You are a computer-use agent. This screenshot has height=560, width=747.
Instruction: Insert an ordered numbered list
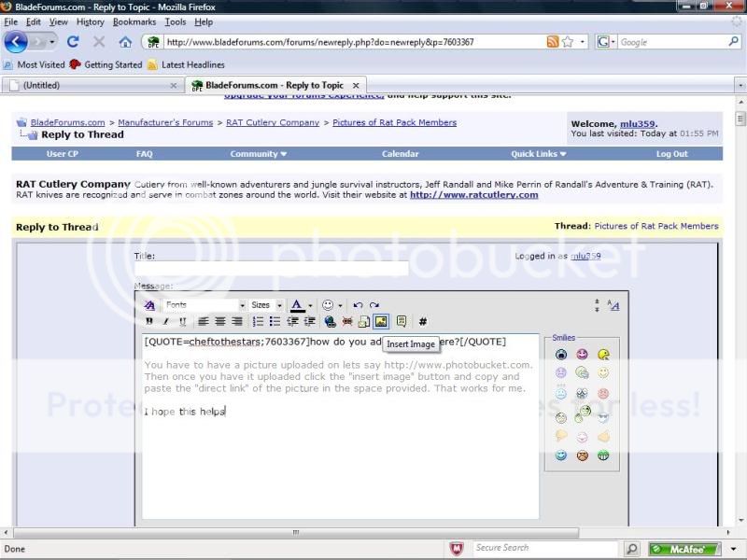click(258, 321)
